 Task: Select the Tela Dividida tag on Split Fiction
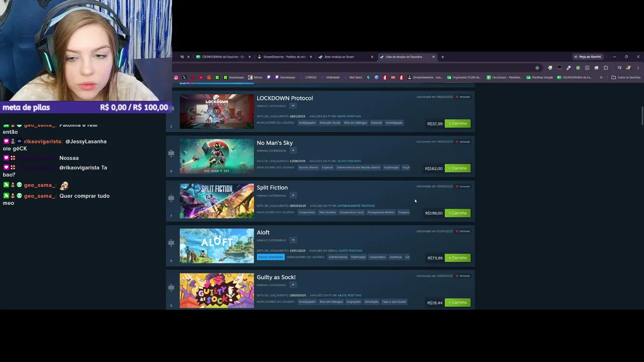click(x=327, y=213)
